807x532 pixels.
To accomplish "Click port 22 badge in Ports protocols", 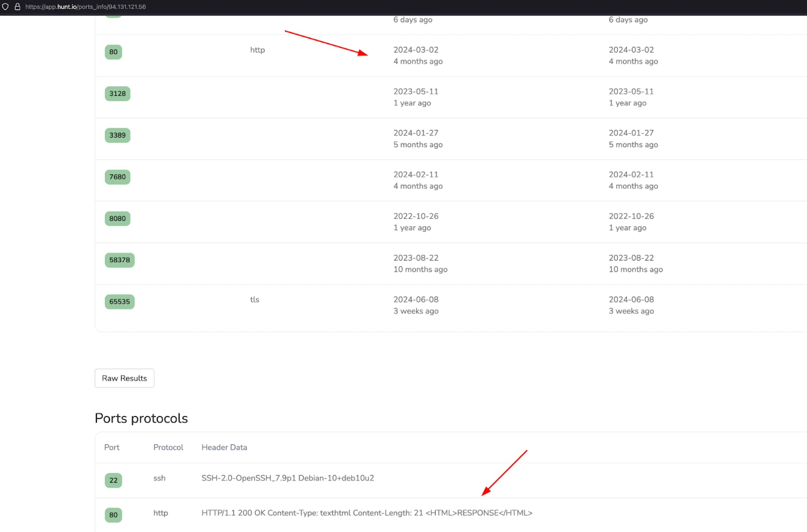I will coord(113,480).
